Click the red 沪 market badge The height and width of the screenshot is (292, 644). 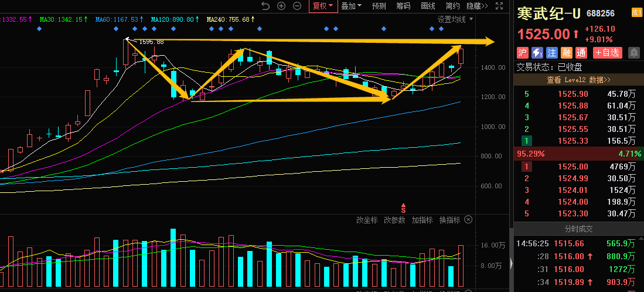click(x=522, y=53)
